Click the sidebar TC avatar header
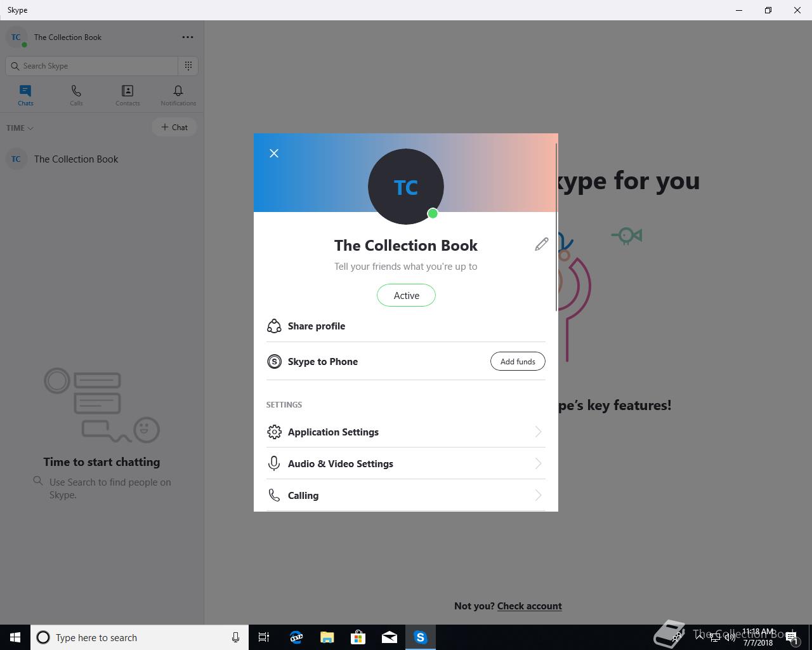Screen dimensions: 812x650 point(16,37)
